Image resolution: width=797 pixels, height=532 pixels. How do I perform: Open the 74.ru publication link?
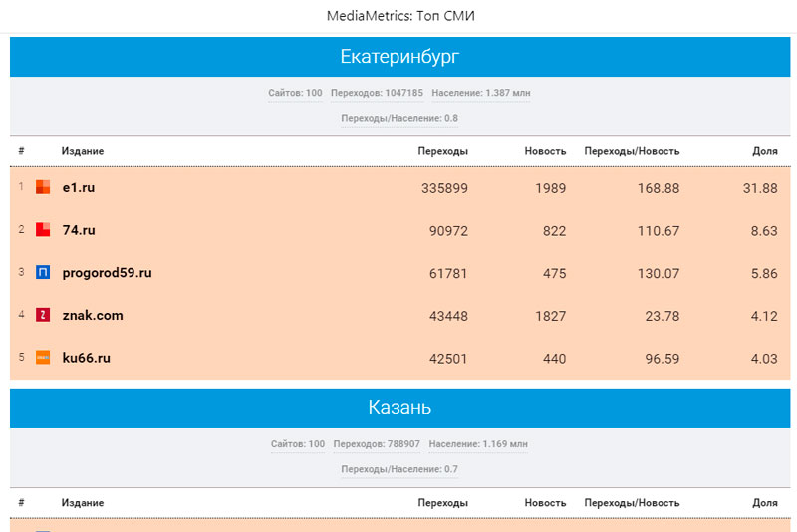[x=79, y=230]
